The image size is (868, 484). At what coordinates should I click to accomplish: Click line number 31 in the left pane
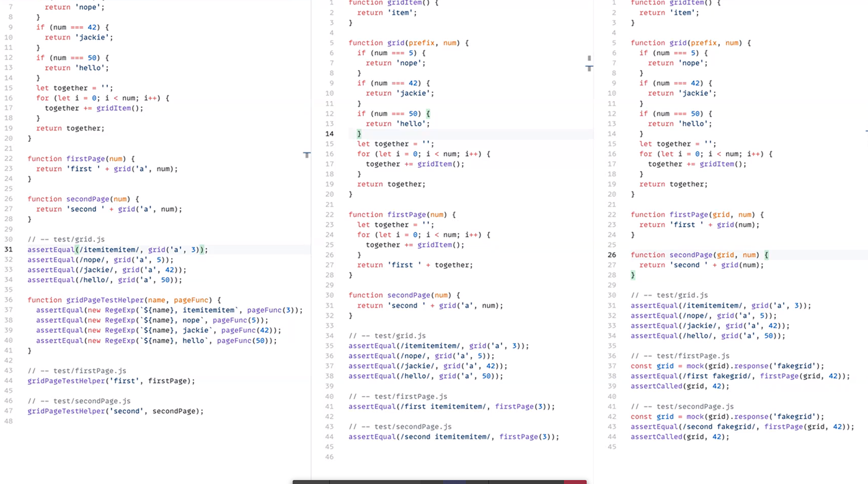[8, 250]
